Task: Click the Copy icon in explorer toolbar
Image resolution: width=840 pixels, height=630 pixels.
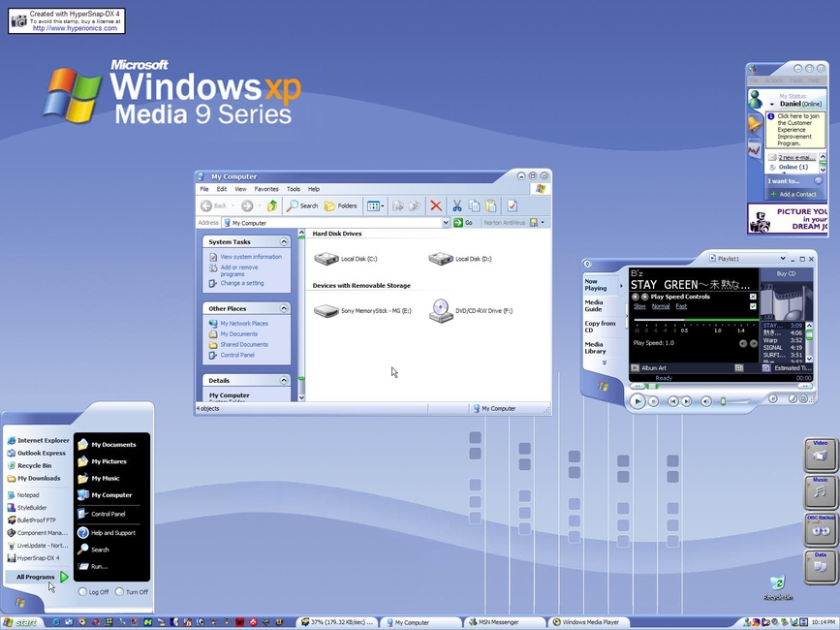Action: pos(474,205)
